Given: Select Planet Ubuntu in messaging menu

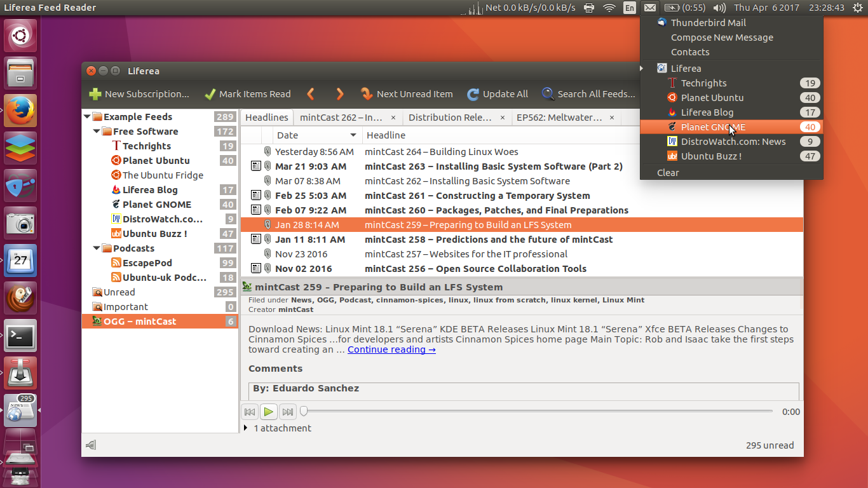Looking at the screenshot, I should tap(731, 98).
